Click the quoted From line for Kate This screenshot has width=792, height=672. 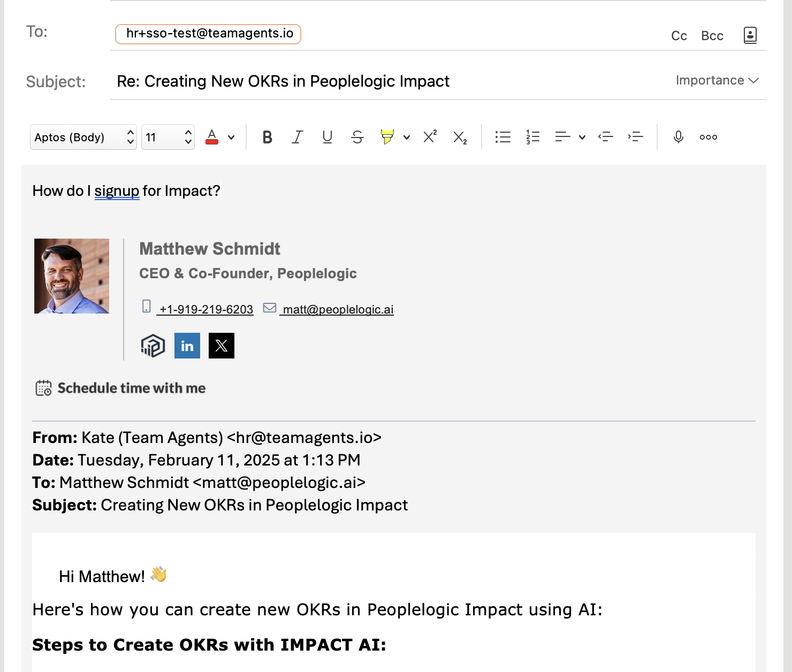(207, 438)
